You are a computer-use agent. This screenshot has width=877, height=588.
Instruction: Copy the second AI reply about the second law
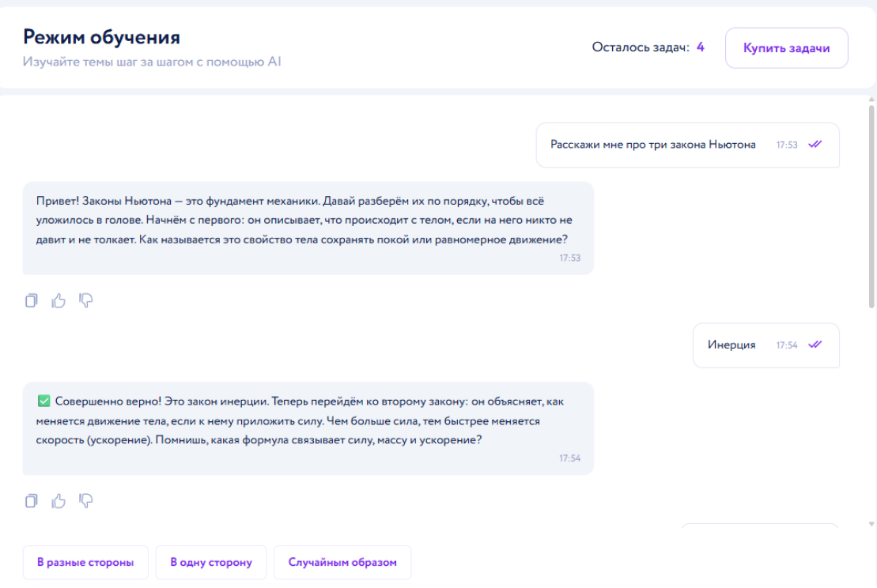click(x=32, y=501)
